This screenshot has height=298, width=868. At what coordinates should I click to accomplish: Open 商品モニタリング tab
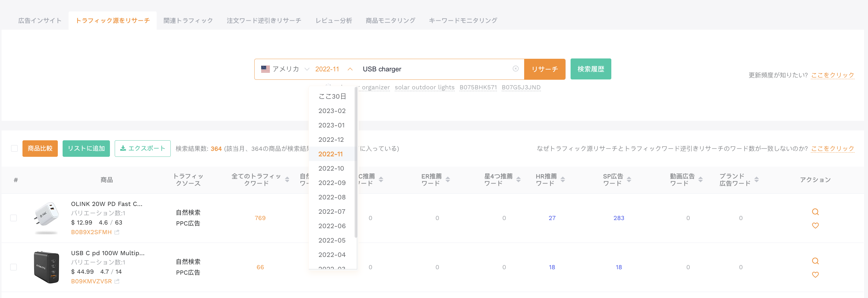point(390,21)
